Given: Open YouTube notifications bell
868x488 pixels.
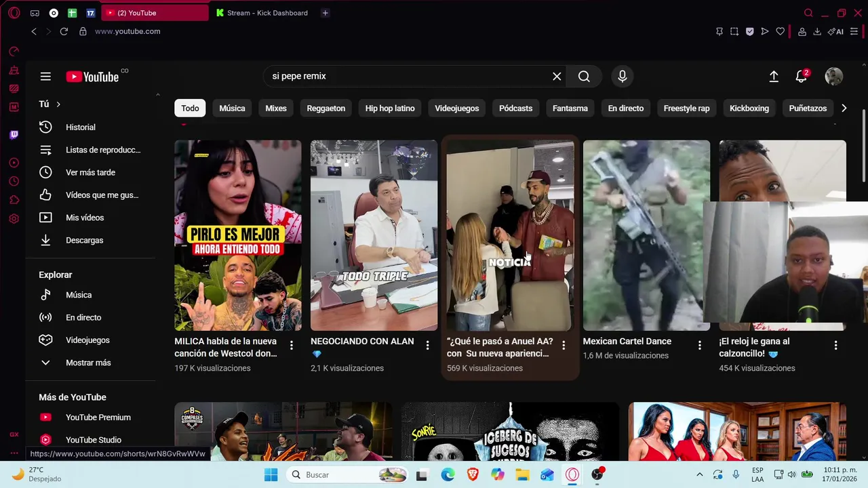Looking at the screenshot, I should coord(802,77).
